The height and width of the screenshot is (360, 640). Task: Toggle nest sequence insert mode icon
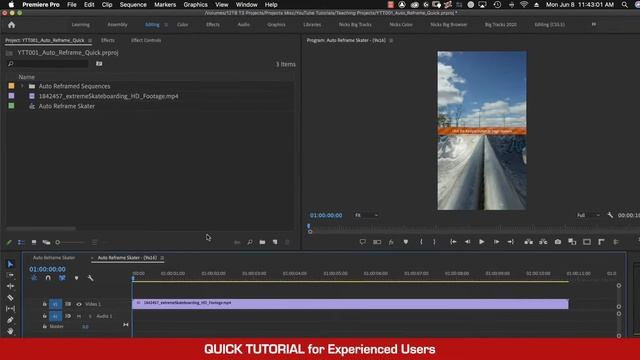point(34,278)
